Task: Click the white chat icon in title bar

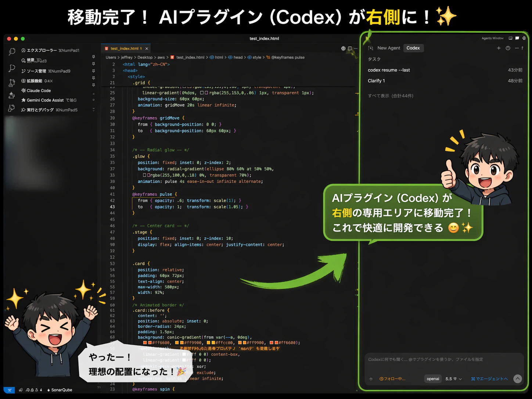Action: (517, 38)
